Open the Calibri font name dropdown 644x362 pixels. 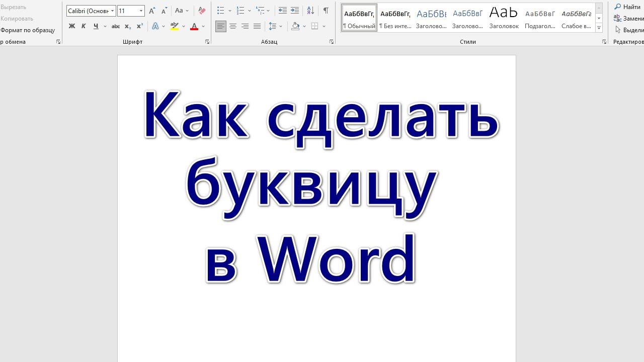[113, 11]
